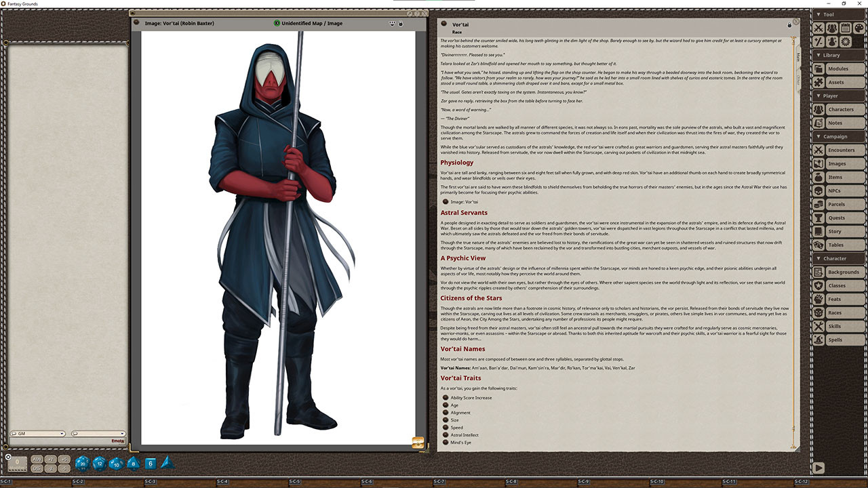Open the Party Sheet tool in the Tool panel

click(x=831, y=27)
